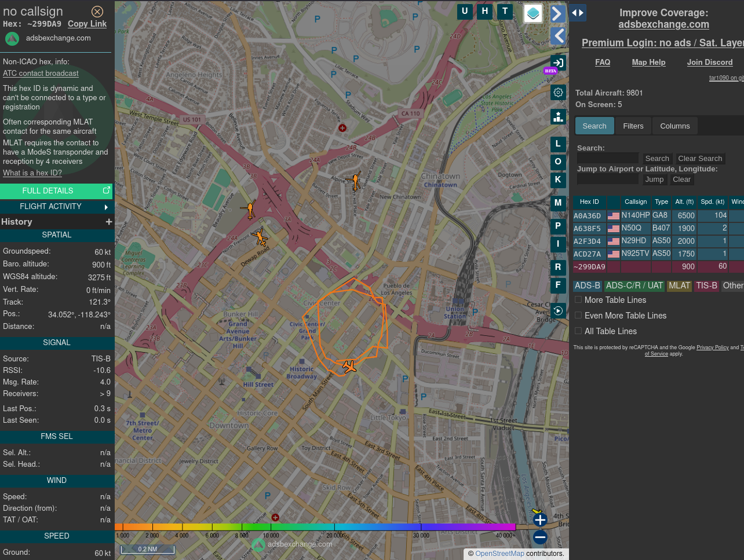This screenshot has width=744, height=560.
Task: Open the settings gear icon
Action: (558, 93)
